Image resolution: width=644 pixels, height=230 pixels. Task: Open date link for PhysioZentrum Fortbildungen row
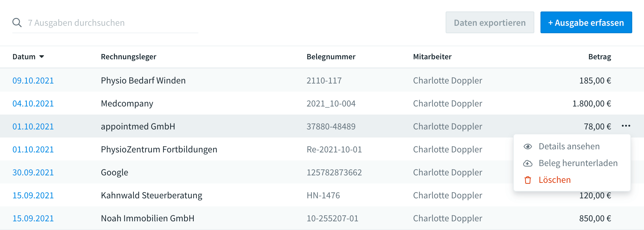[x=33, y=150]
